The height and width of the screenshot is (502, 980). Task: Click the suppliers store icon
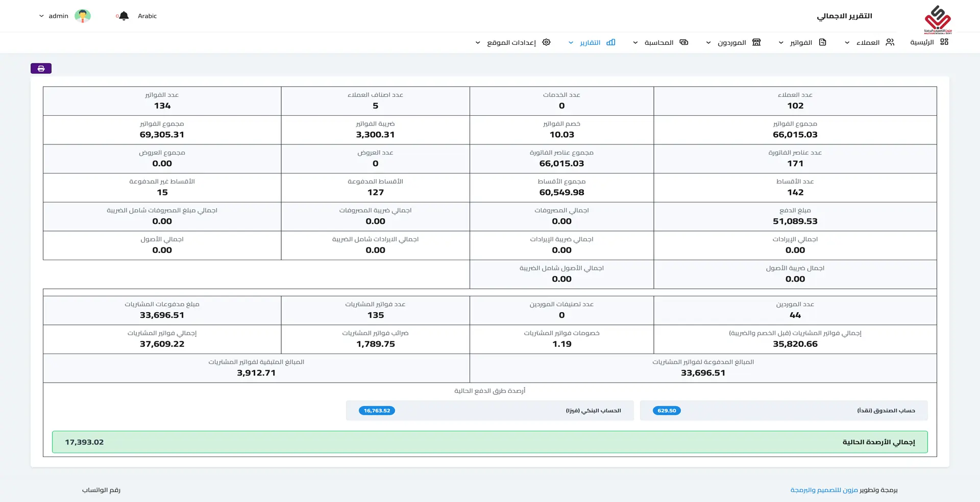pyautogui.click(x=756, y=42)
